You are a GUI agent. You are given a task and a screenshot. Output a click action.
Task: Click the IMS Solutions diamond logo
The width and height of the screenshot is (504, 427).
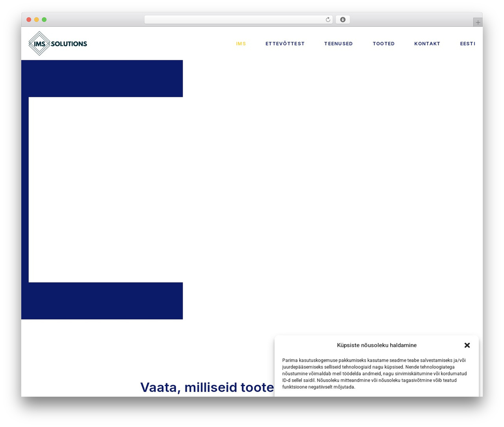tap(58, 43)
